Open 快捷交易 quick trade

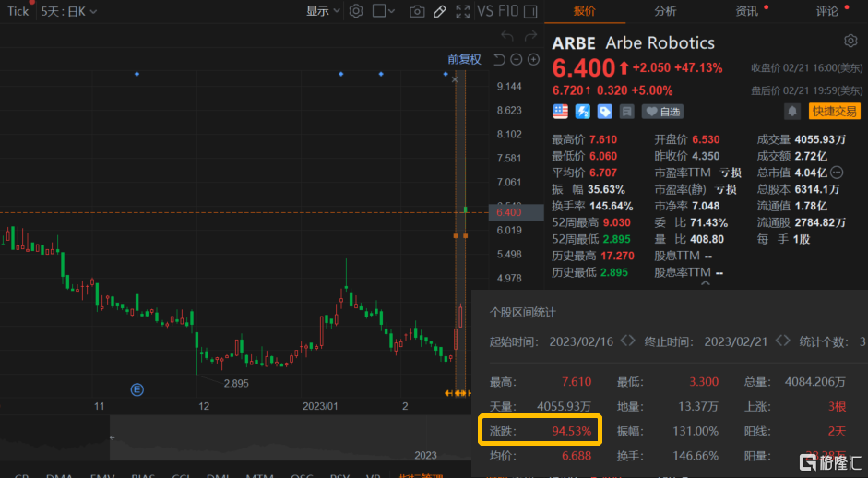834,112
